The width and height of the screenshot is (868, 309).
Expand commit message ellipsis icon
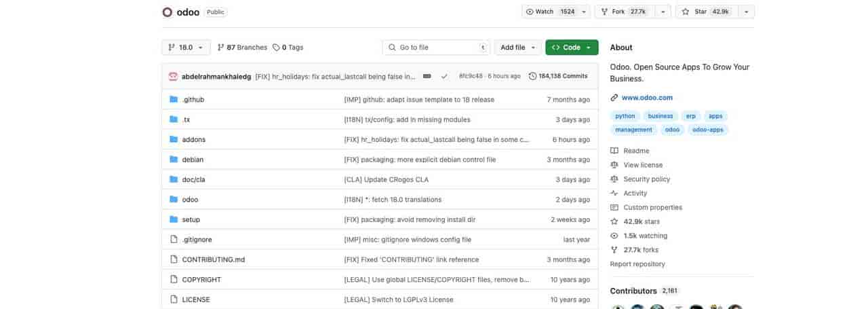pyautogui.click(x=427, y=76)
